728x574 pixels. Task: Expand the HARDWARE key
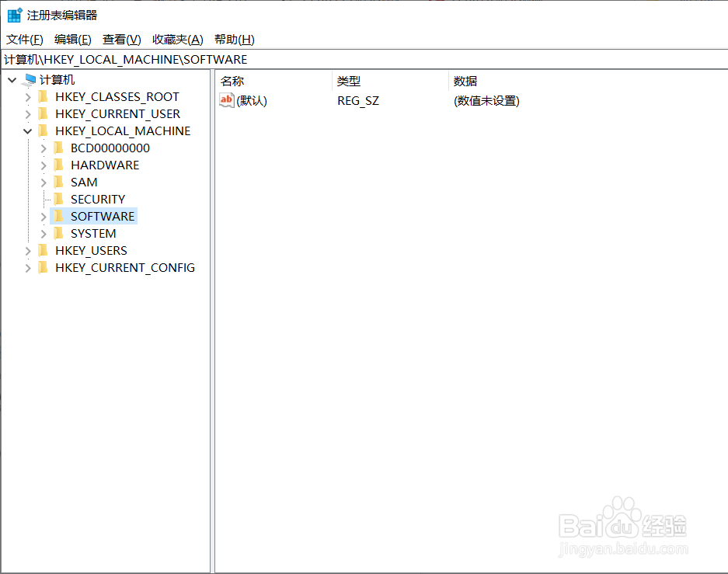pyautogui.click(x=44, y=165)
